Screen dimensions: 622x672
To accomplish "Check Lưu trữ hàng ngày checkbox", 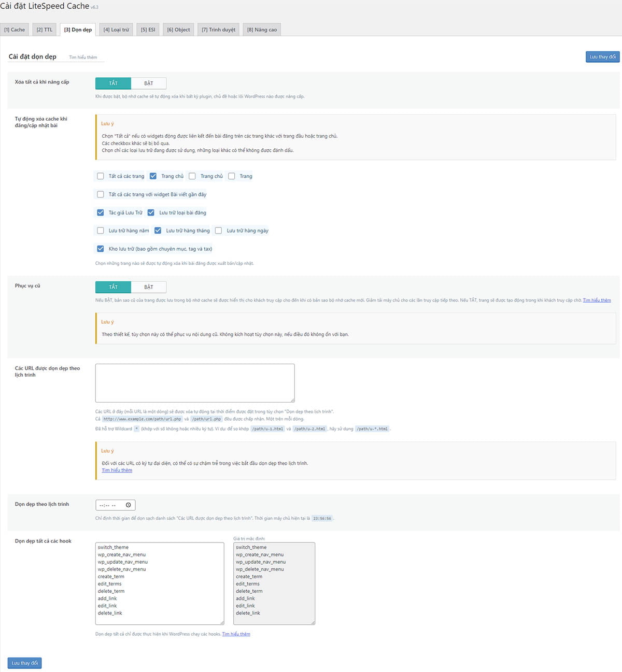I will [219, 231].
